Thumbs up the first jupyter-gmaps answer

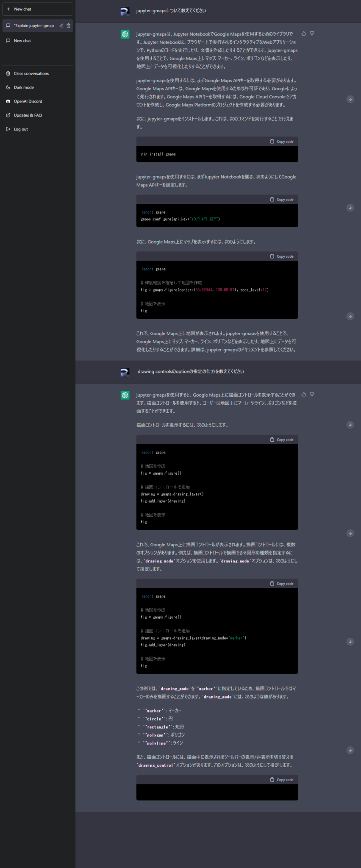point(304,33)
